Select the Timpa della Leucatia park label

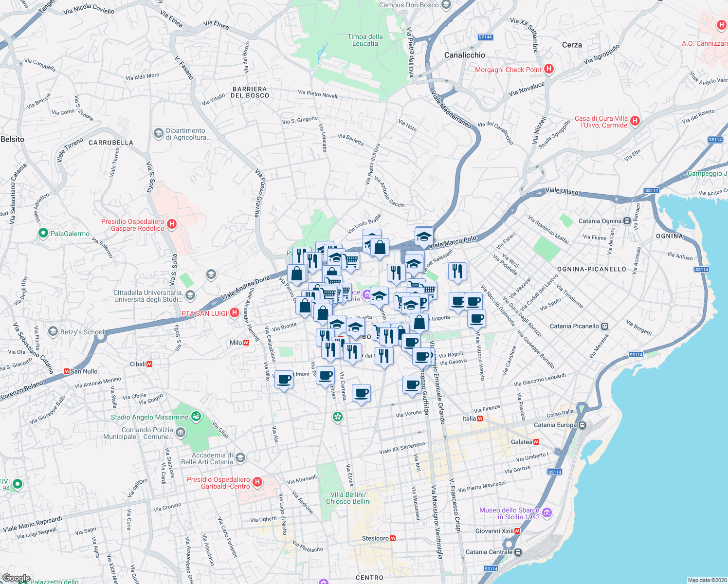pos(365,40)
